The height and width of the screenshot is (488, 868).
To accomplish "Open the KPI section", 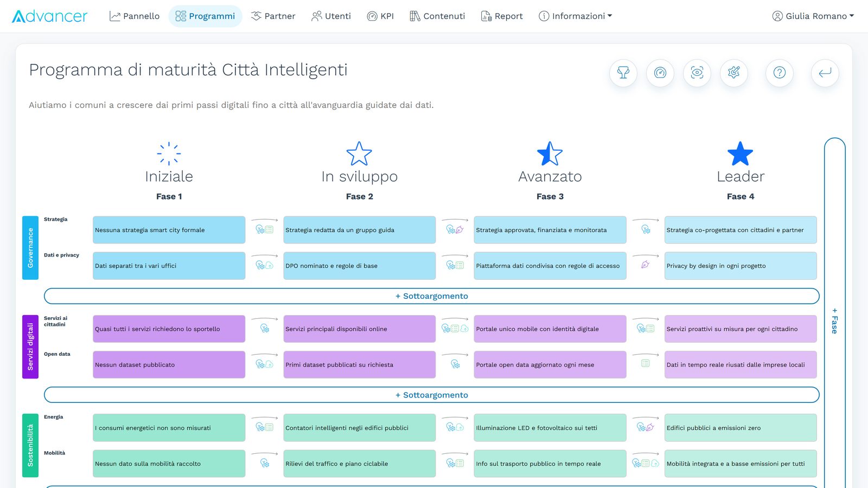I will click(x=380, y=16).
